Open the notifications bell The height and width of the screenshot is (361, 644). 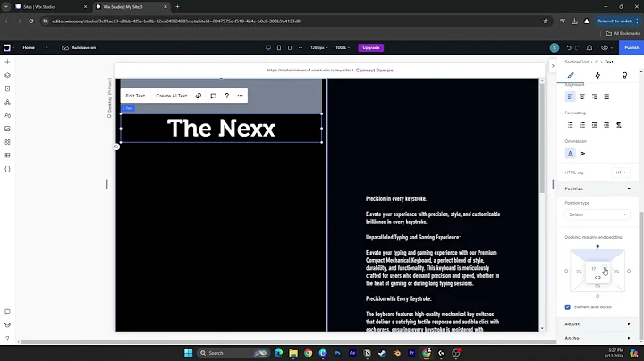click(x=589, y=47)
